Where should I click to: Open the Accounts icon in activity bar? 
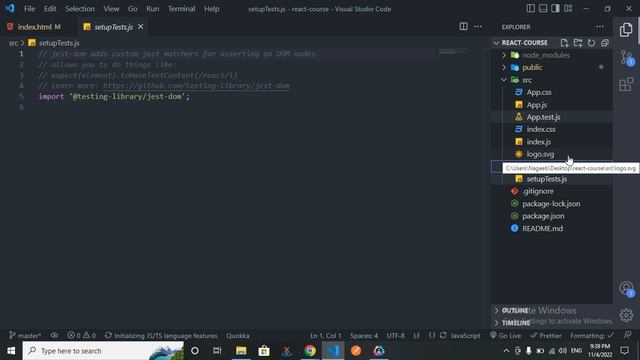[x=626, y=288]
